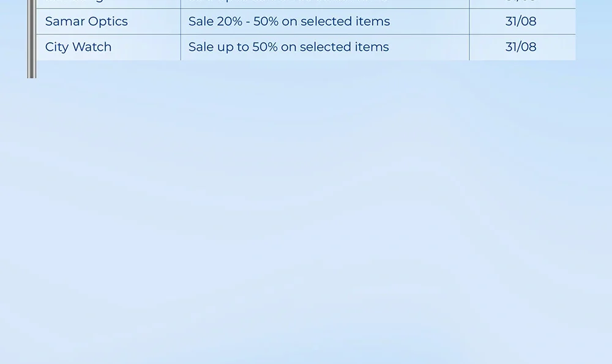Click the empty blue area below the table
The width and height of the screenshot is (612, 364).
pyautogui.click(x=306, y=214)
